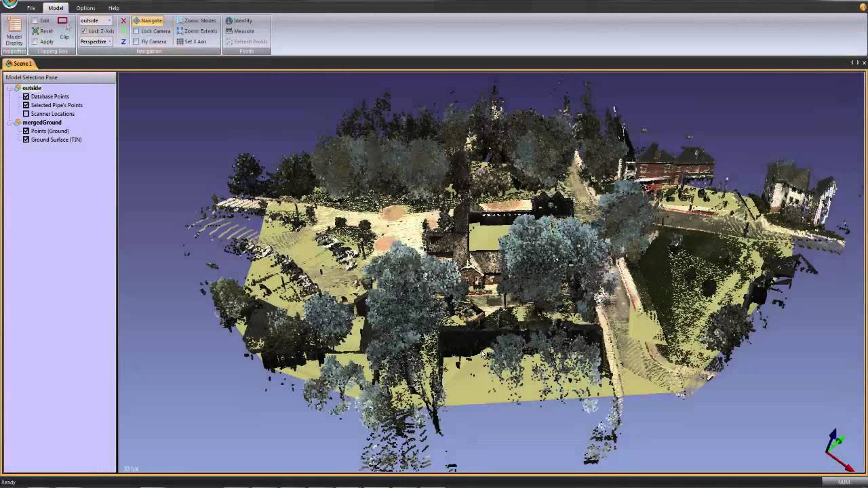This screenshot has width=868, height=488.
Task: Select the Identify points tool
Action: (239, 20)
